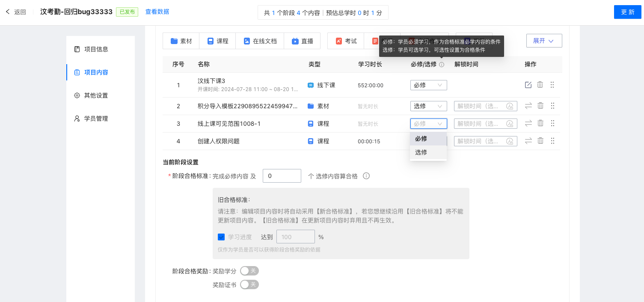Click the 更新 update button
The image size is (644, 302).
point(627,12)
